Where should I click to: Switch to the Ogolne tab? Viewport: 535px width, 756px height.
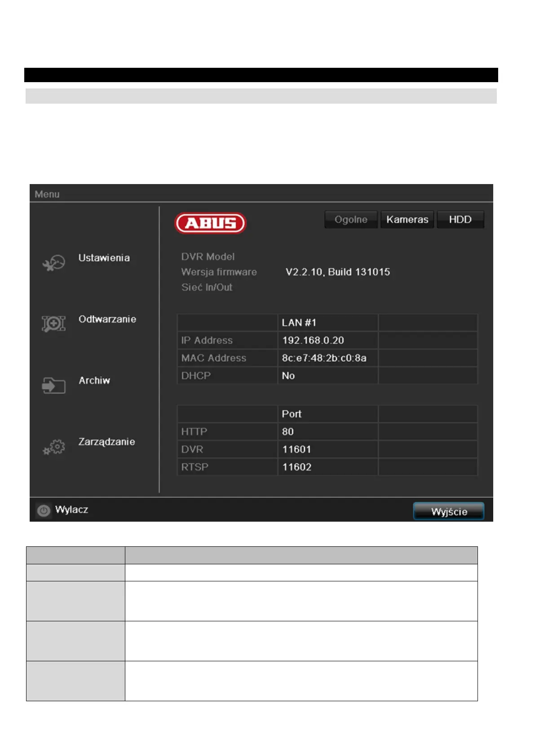[351, 220]
